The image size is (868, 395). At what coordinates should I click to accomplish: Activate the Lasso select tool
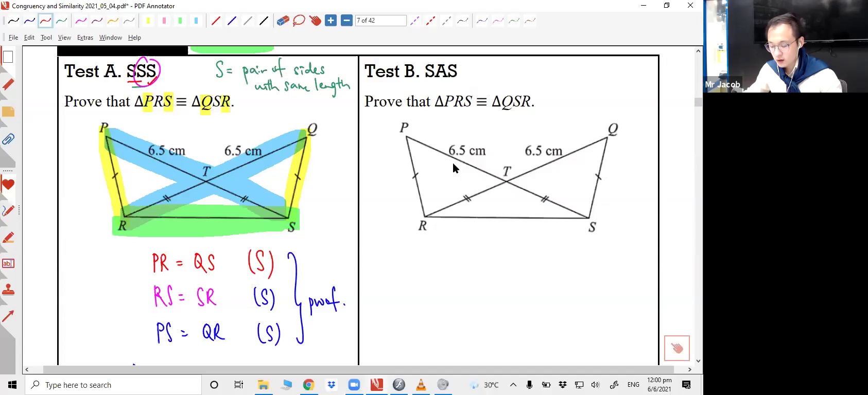299,21
